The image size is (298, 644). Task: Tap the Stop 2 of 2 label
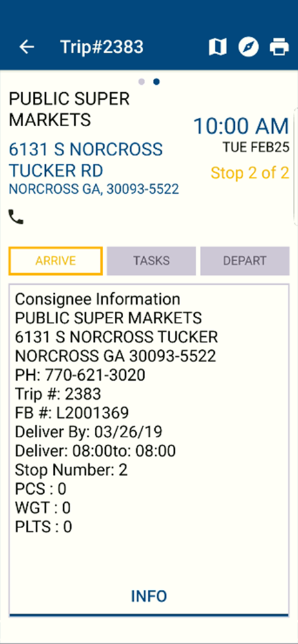tap(250, 173)
